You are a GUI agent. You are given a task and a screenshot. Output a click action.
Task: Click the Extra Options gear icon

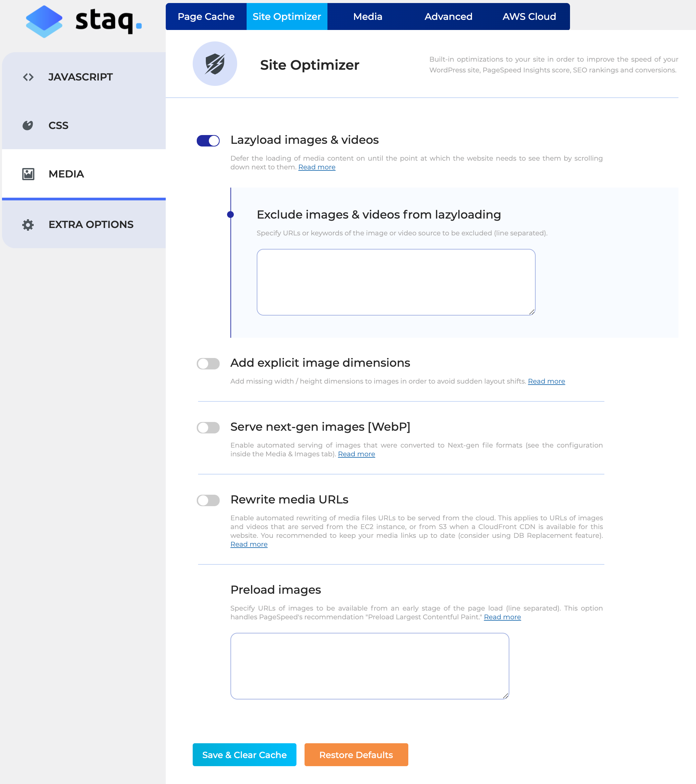point(28,225)
